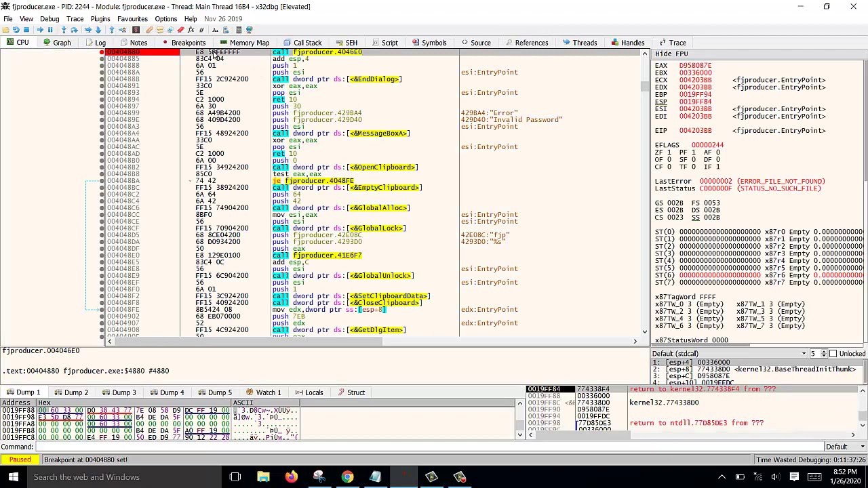This screenshot has width=868, height=488.
Task: Open Google Chrome from the taskbar
Action: tap(347, 477)
